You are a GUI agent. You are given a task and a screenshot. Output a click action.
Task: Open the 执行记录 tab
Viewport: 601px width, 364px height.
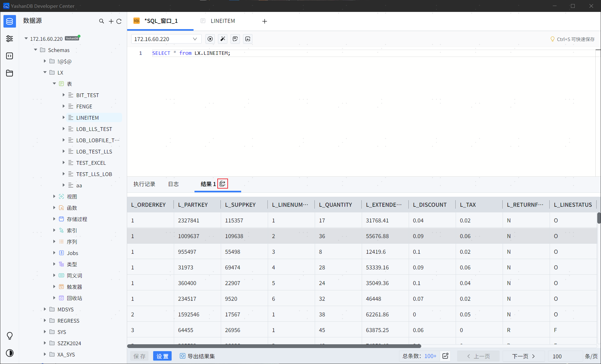click(x=144, y=184)
